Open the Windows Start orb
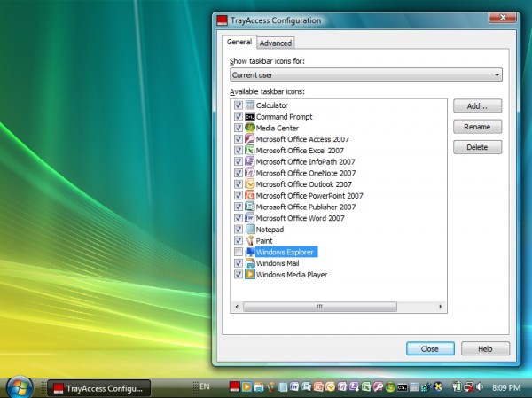The height and width of the screenshot is (398, 532). coord(20,386)
